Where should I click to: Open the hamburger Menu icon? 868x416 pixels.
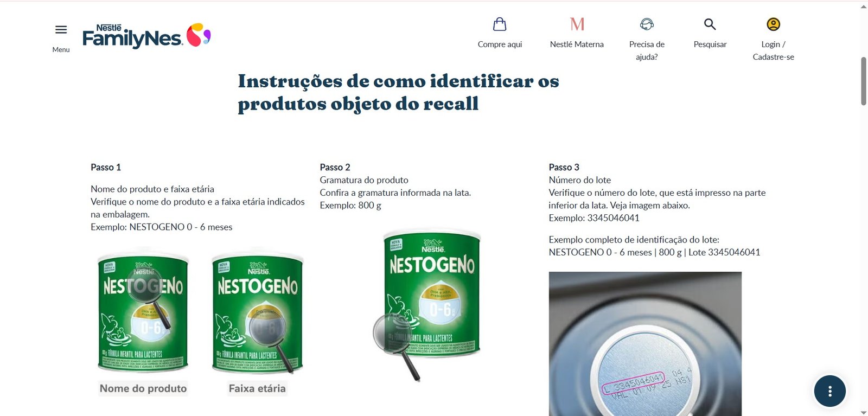[x=61, y=30]
